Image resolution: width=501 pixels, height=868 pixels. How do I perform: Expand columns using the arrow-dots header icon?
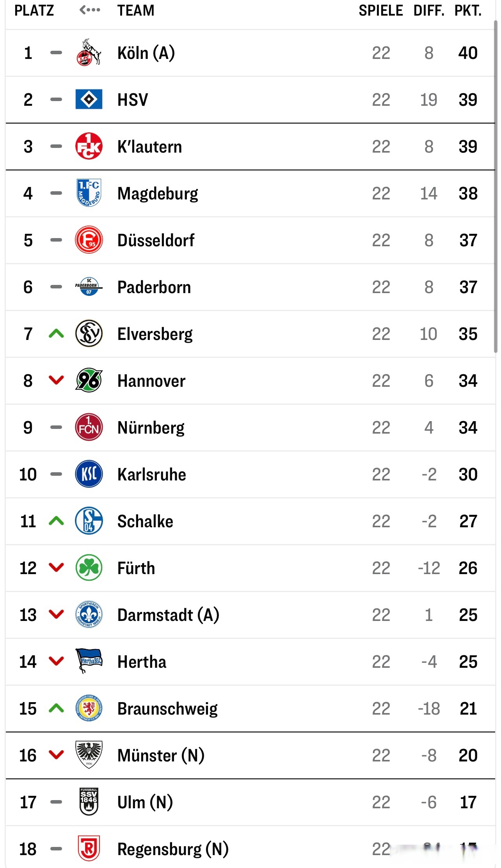coord(90,10)
